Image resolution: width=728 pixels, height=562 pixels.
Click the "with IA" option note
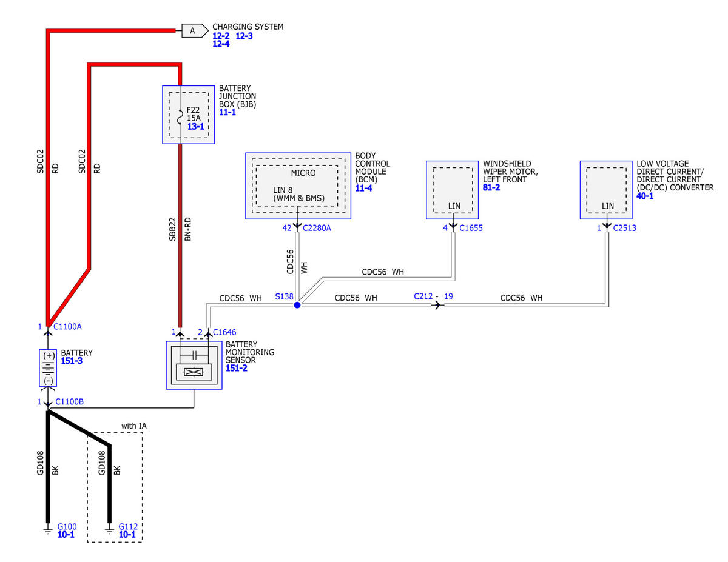[x=133, y=426]
